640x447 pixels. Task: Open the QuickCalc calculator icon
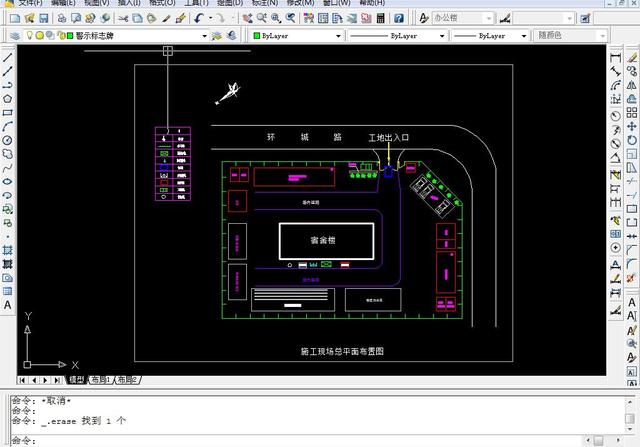tap(381, 18)
